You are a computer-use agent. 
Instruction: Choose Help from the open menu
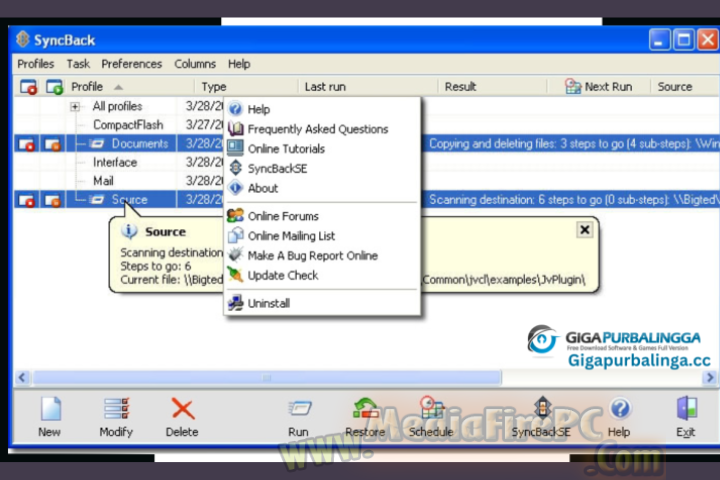click(x=322, y=109)
